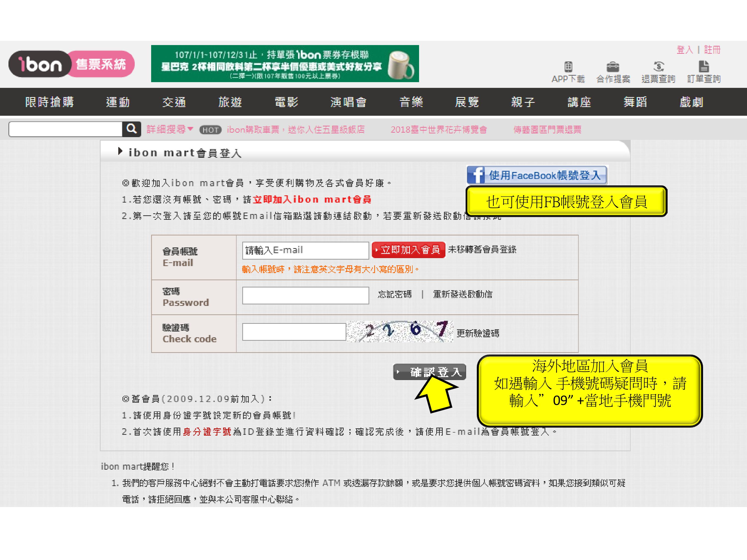Viewport: 747px width, 560px height.
Task: Open the 演唱會 menu category
Action: (348, 102)
